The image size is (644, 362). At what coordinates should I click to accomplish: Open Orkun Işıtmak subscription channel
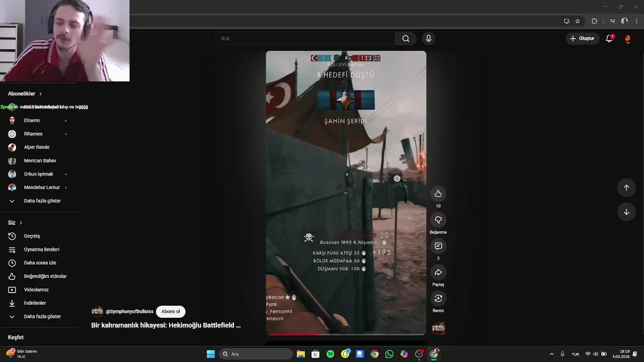click(39, 174)
